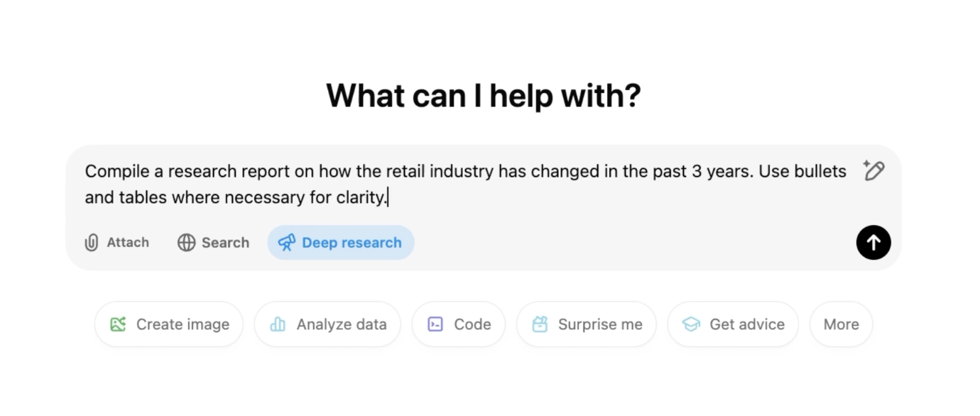Select the Get advice graduation cap icon
980x416 pixels.
coord(690,324)
